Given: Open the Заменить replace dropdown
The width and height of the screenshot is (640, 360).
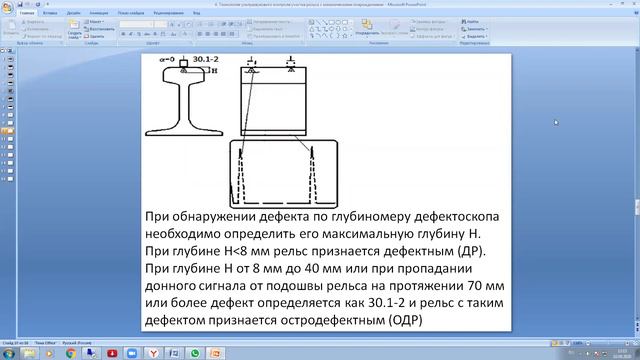Looking at the screenshot, I should pos(474,29).
